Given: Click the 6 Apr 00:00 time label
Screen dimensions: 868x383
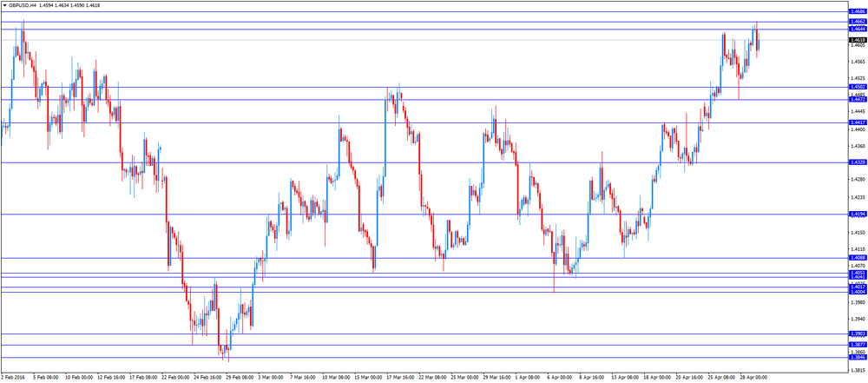Looking at the screenshot, I should pos(562,378).
